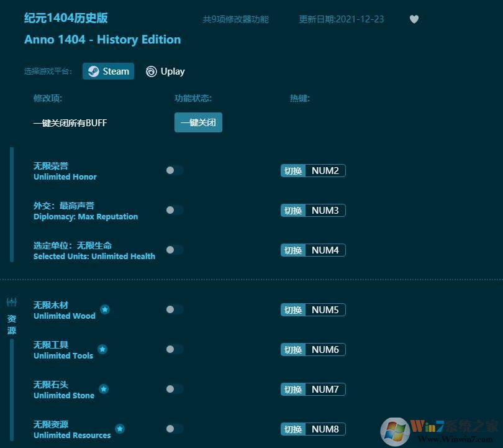Viewport: 503px width, 448px height.
Task: Switch to the Uplay platform tab
Action: pos(165,71)
